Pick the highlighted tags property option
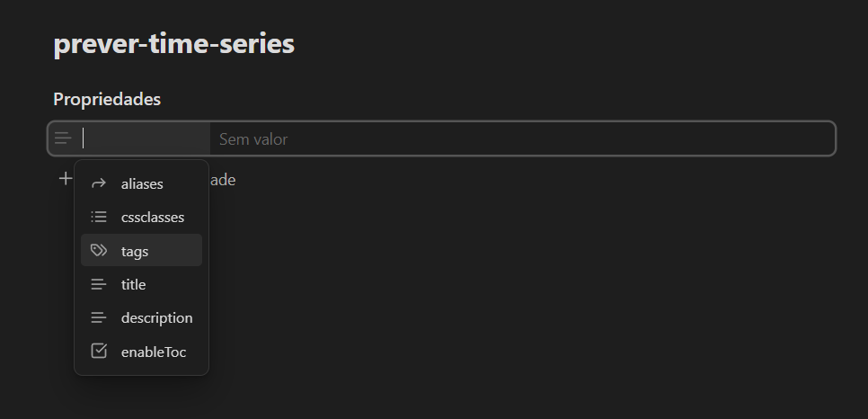This screenshot has width=868, height=419. (x=135, y=251)
